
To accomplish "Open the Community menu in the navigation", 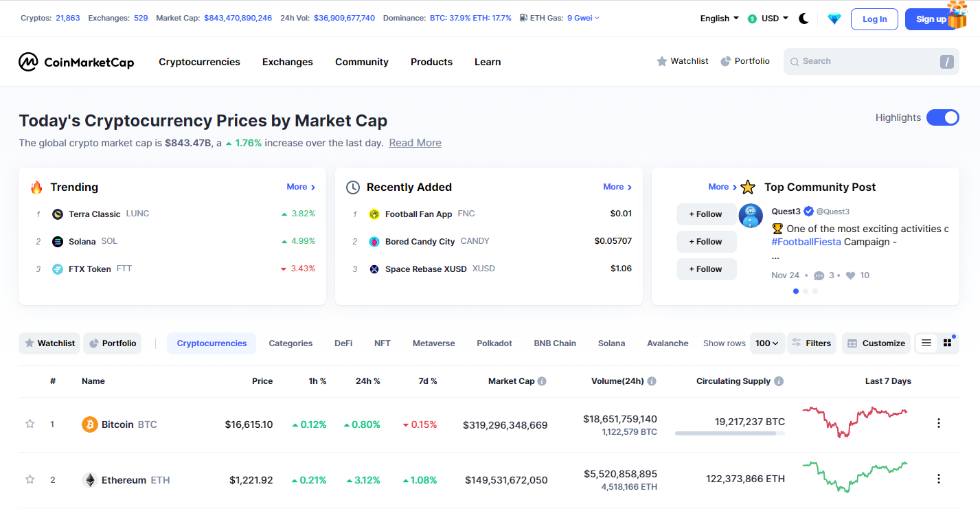I will click(362, 62).
